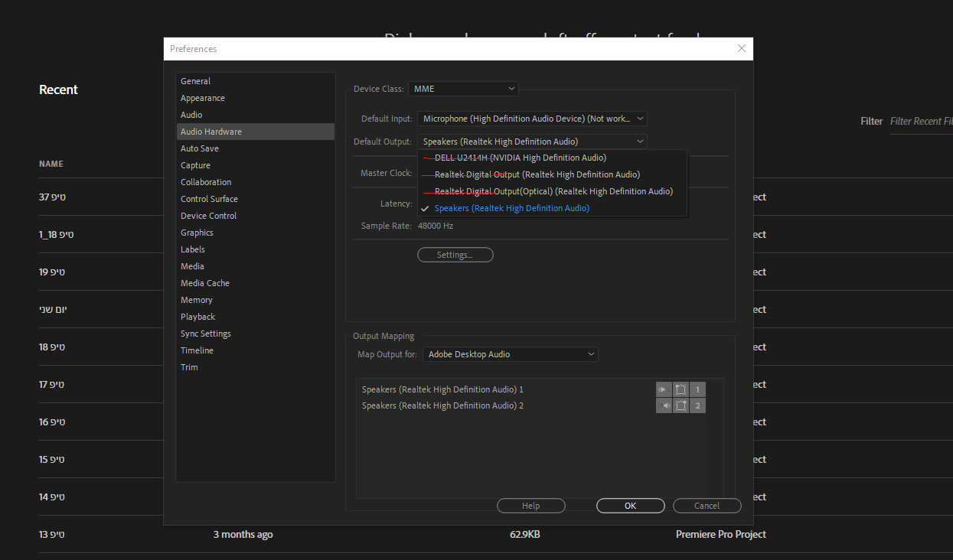Viewport: 953px width, 560px height.
Task: Click left speaker icon for Speakers 1 row
Action: pyautogui.click(x=664, y=389)
